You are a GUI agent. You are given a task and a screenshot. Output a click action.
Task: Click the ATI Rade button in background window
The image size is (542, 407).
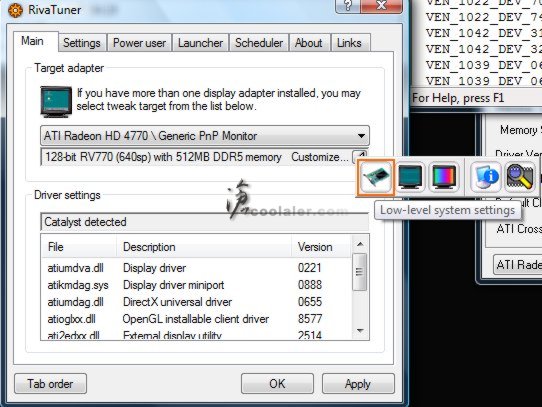coord(517,265)
